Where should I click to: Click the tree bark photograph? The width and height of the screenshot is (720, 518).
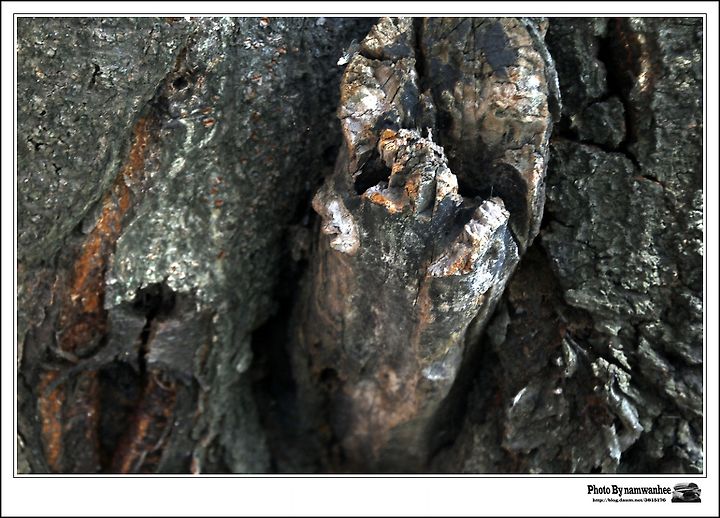pos(360,245)
